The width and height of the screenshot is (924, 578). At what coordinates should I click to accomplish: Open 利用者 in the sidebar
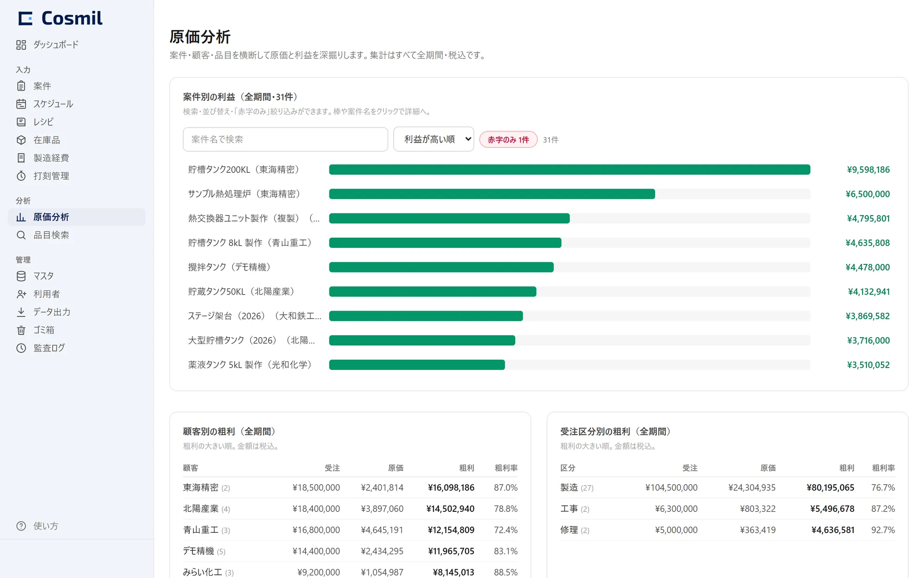pos(77,294)
